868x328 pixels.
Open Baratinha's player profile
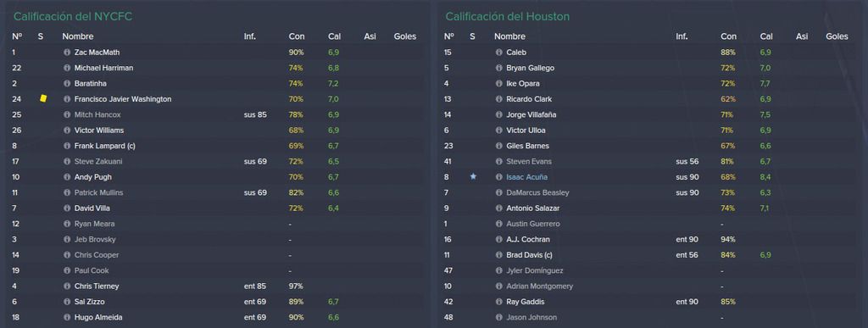(x=90, y=84)
